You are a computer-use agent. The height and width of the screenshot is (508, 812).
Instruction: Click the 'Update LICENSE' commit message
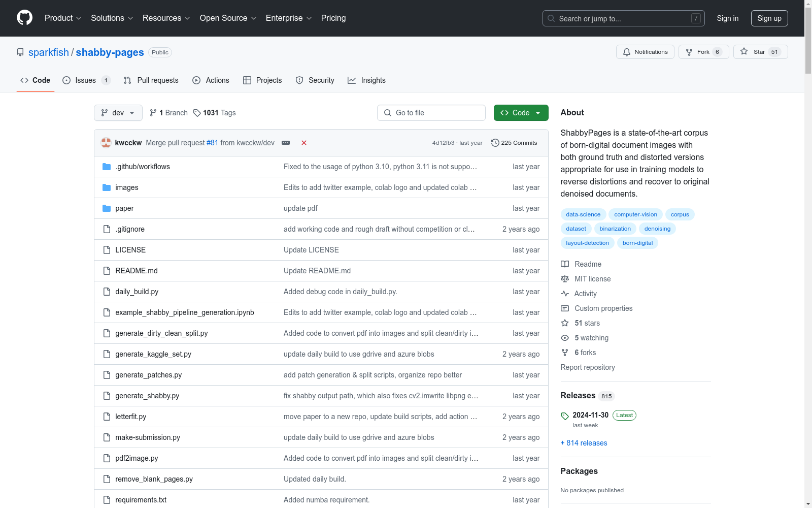point(311,250)
